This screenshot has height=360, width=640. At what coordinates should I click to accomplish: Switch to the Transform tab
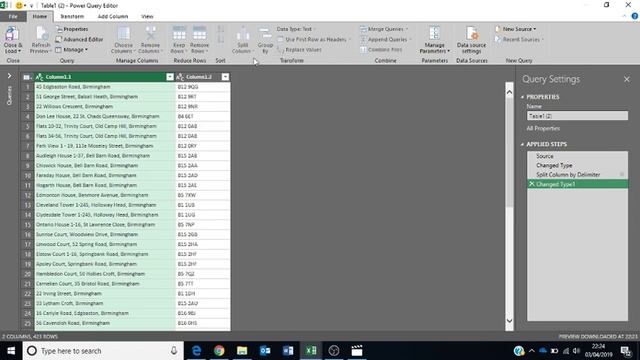72,16
